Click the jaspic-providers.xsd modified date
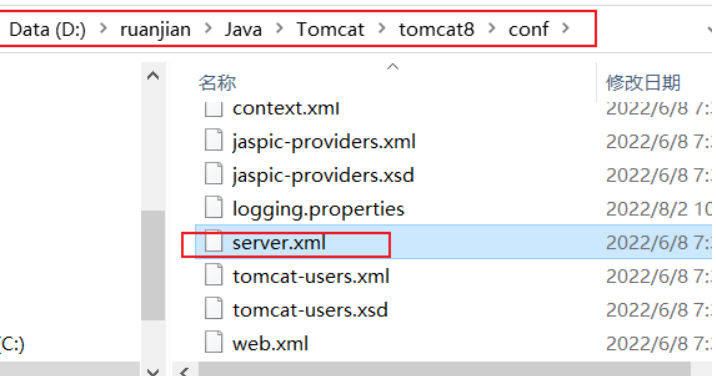The height and width of the screenshot is (376, 716). click(658, 175)
